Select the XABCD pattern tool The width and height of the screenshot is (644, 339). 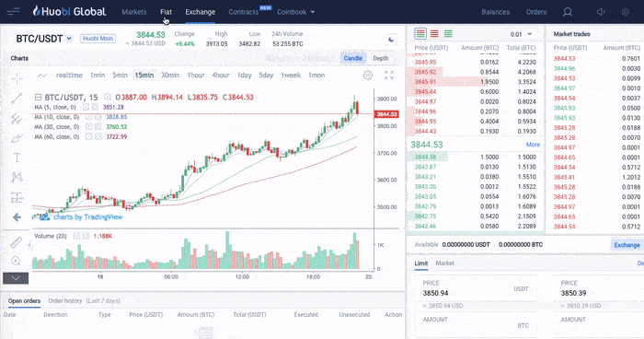(x=17, y=177)
